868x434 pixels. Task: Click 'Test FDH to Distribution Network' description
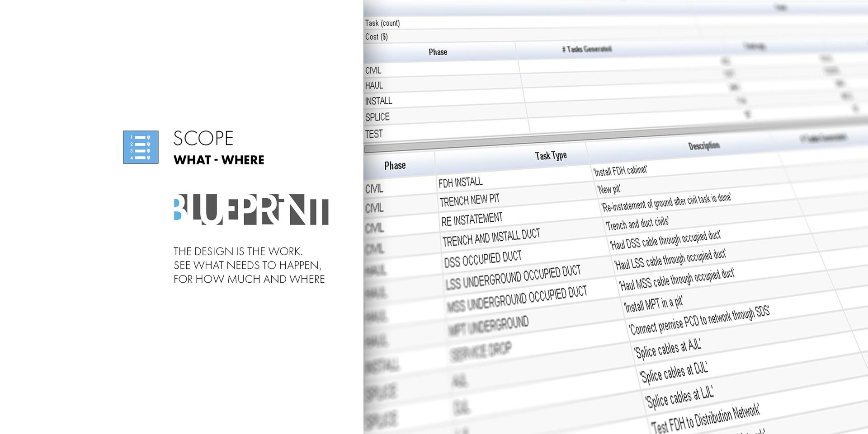[x=706, y=420]
